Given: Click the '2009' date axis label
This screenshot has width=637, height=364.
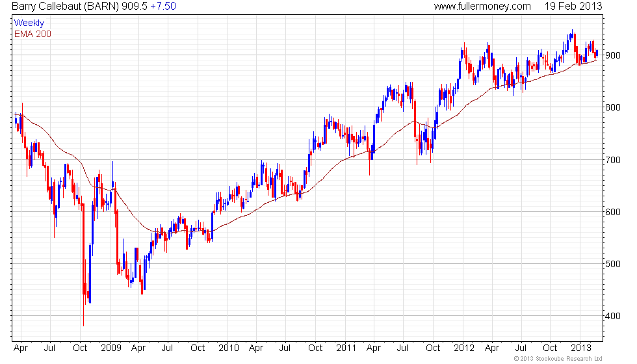Looking at the screenshot, I should pos(111,348).
